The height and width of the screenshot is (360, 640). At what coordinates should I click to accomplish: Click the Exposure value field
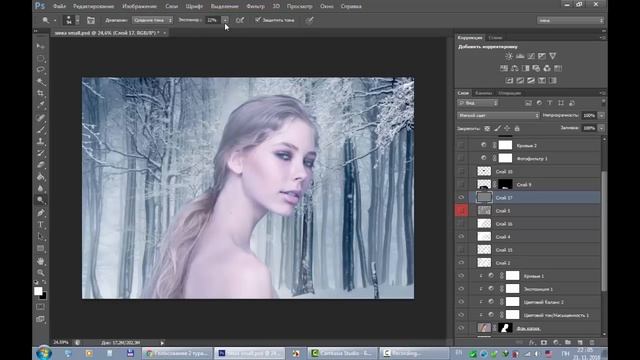pyautogui.click(x=212, y=20)
